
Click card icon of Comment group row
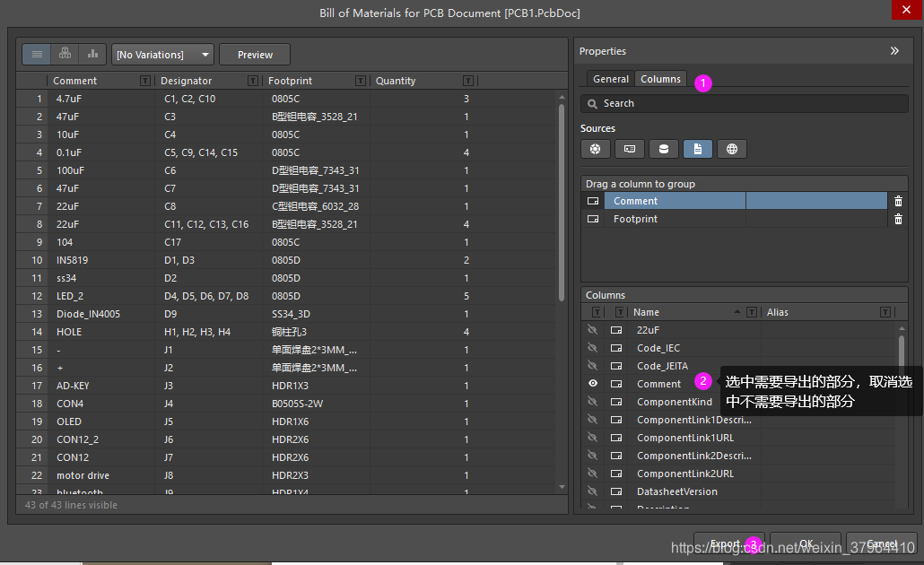point(593,201)
